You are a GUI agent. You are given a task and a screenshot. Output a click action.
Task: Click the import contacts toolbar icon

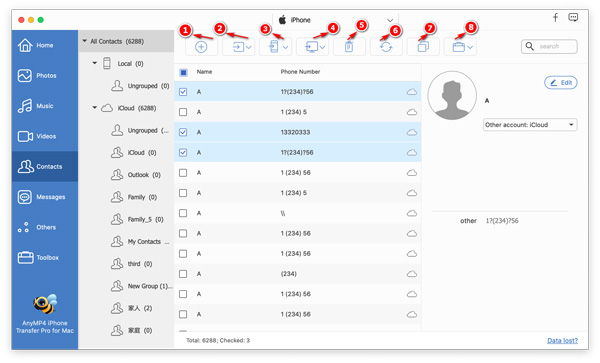pos(238,47)
